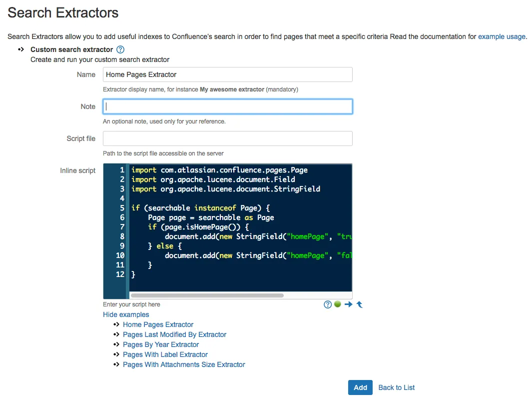The width and height of the screenshot is (532, 407).
Task: Click the Custom search extractor heading
Action: click(71, 49)
